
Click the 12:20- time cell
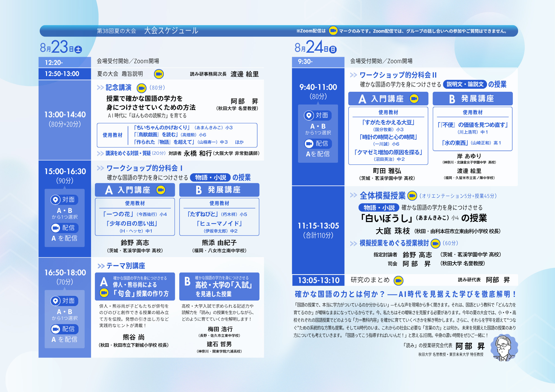pyautogui.click(x=65, y=62)
